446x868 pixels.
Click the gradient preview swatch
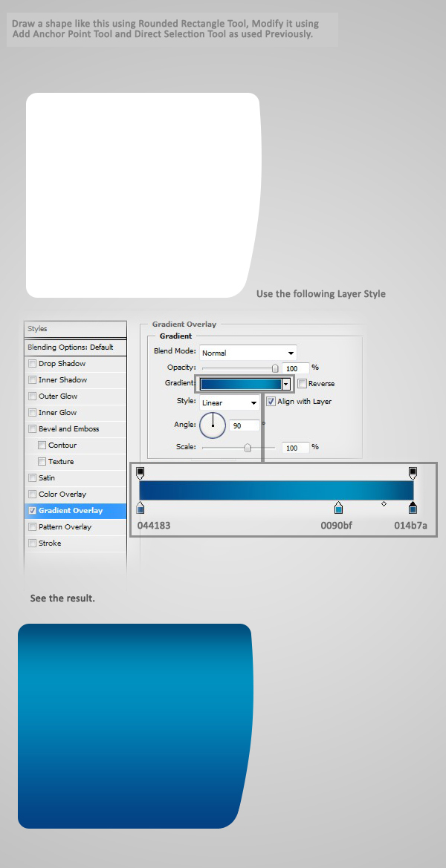point(241,384)
